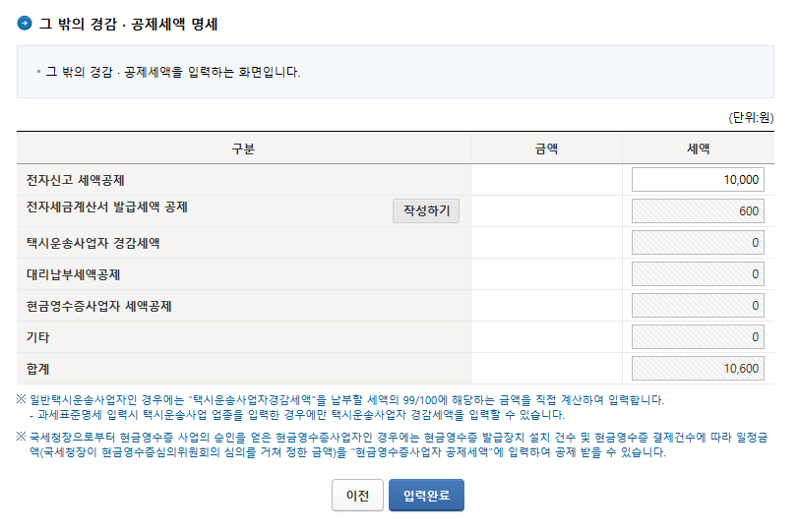Click the 합계 세액 field showing 10,600
The image size is (799, 532).
tap(698, 369)
